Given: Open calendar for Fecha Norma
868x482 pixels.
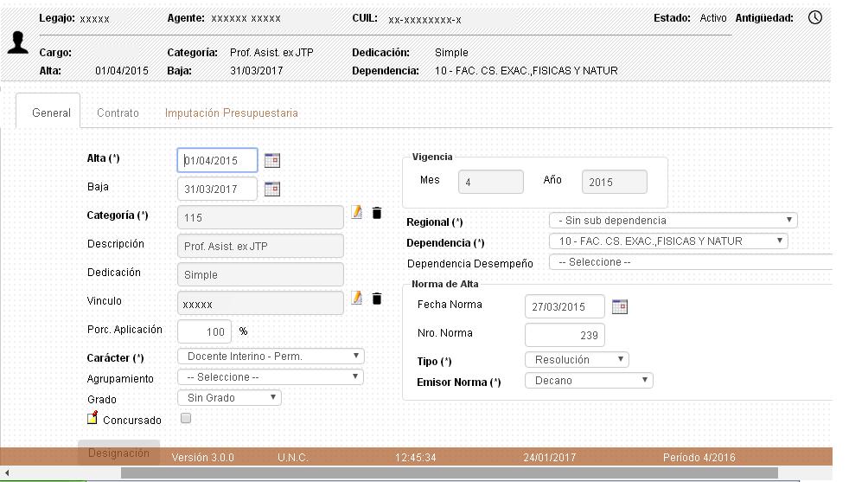Looking at the screenshot, I should click(x=619, y=306).
